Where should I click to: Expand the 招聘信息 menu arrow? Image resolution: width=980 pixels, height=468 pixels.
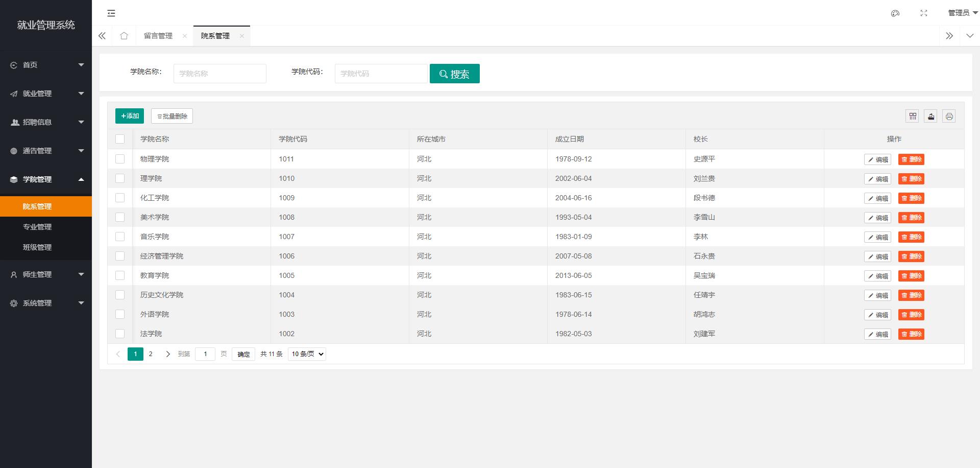[81, 122]
